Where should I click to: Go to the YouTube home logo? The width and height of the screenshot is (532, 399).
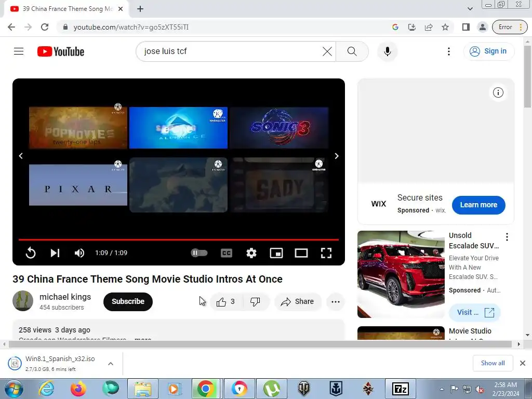61,51
